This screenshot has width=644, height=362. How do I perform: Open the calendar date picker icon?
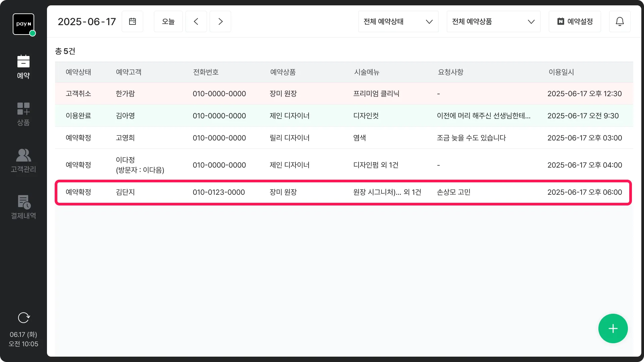coord(132,21)
